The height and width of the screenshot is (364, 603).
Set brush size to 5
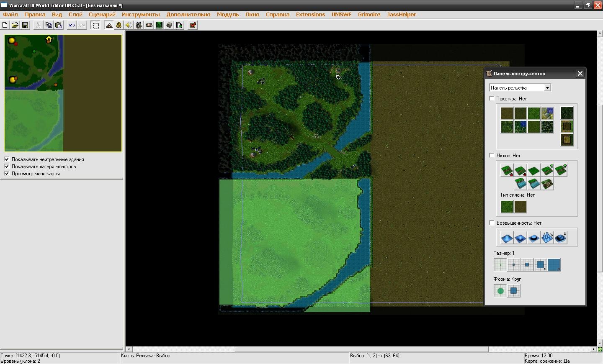tap(541, 264)
